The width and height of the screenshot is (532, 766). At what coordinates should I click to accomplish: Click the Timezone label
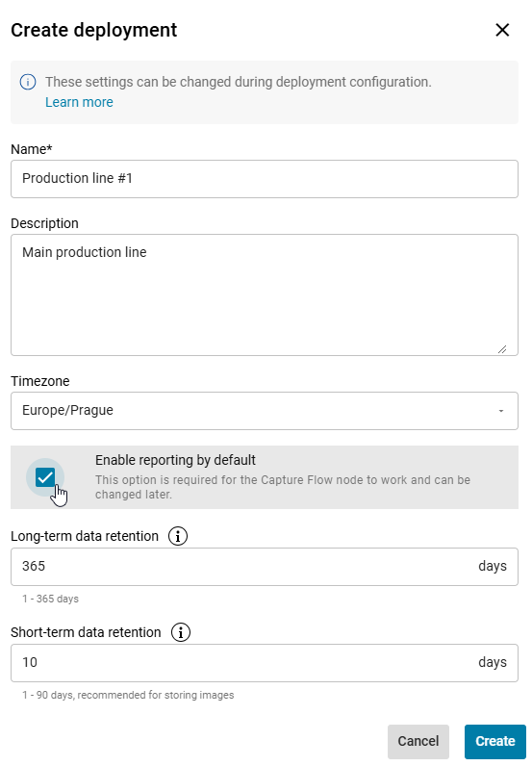pyautogui.click(x=40, y=381)
